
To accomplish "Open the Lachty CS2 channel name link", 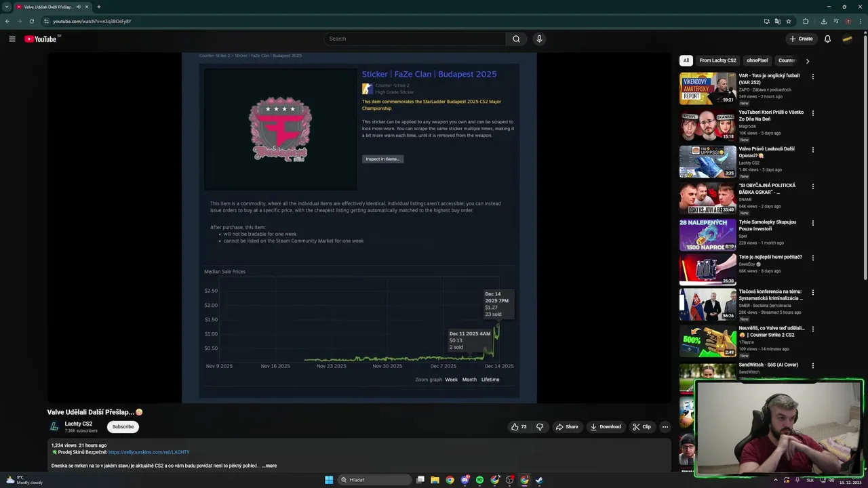I will click(x=79, y=424).
